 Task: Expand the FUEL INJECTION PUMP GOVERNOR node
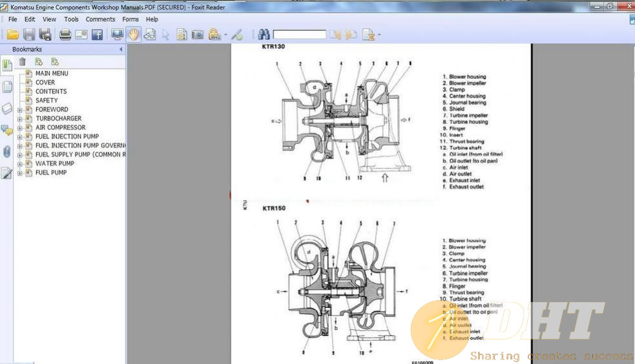(x=19, y=146)
